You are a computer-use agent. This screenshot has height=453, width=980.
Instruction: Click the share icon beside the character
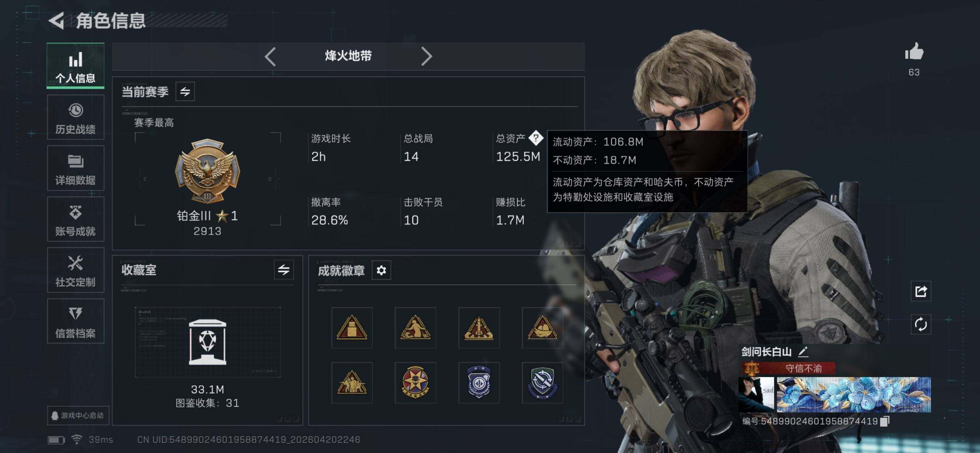click(921, 291)
